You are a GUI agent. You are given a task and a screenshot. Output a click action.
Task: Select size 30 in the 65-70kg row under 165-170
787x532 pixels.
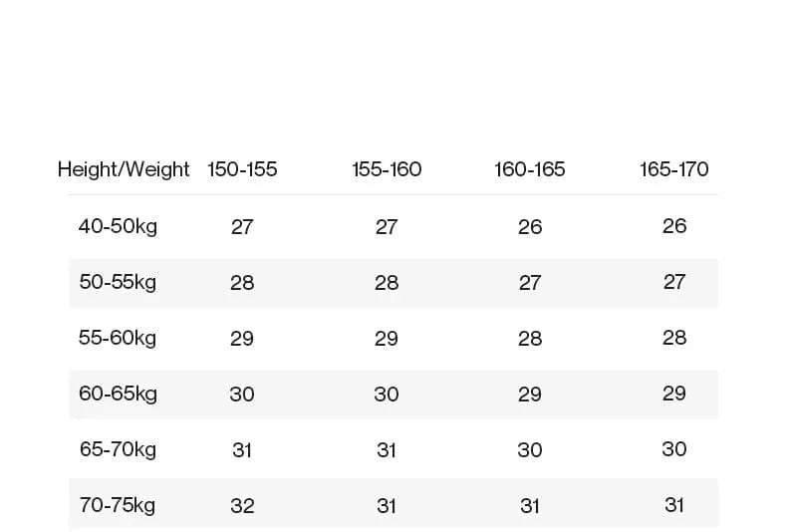point(674,449)
